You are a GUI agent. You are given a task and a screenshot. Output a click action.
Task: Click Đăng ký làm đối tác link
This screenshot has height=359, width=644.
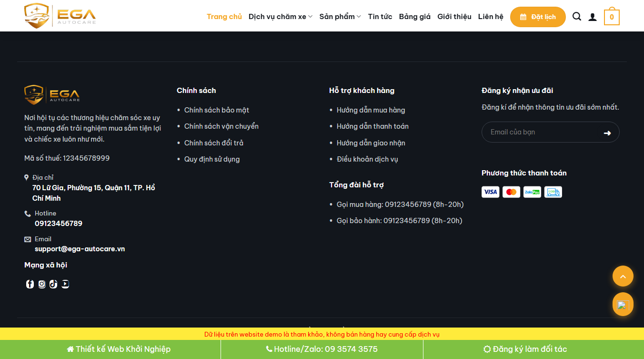[x=525, y=349]
